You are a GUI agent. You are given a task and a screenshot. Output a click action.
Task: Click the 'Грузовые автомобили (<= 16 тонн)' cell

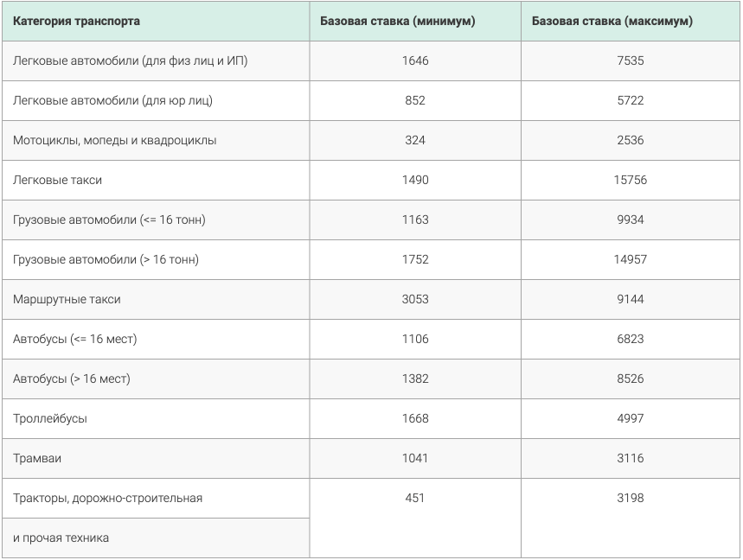tap(156, 220)
